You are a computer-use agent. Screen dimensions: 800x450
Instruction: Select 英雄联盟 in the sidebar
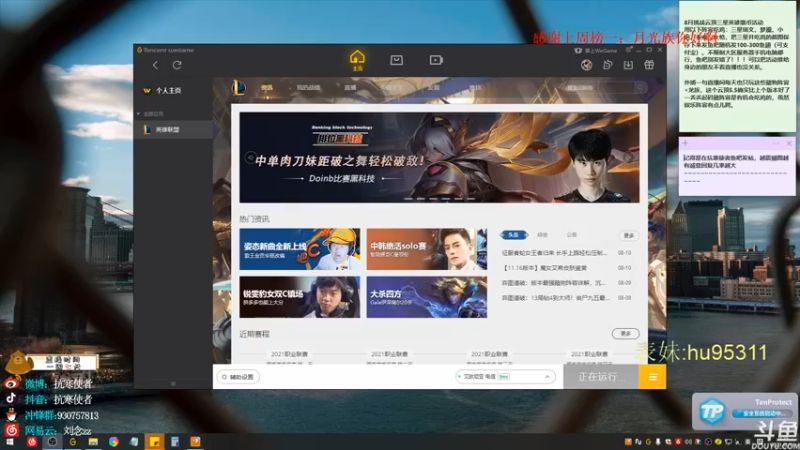point(173,130)
